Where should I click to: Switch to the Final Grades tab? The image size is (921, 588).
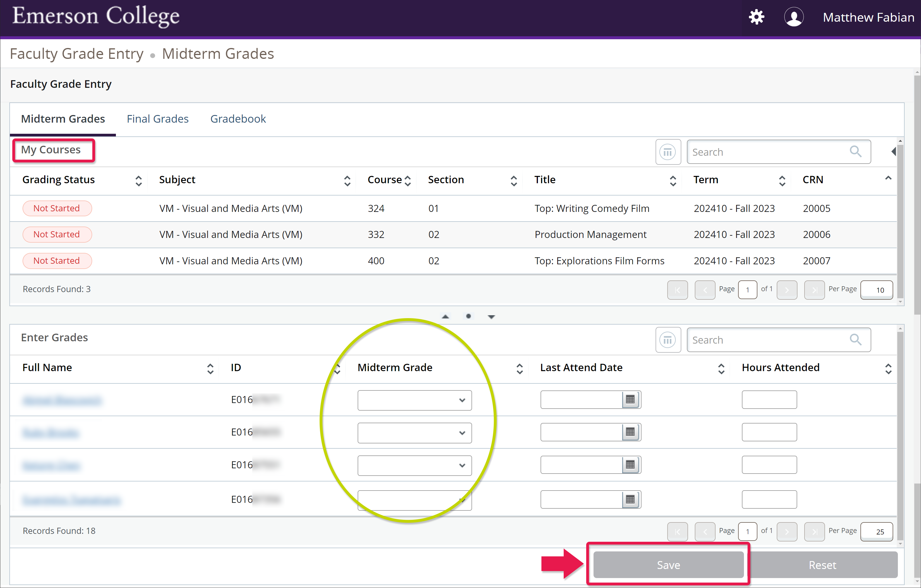157,119
